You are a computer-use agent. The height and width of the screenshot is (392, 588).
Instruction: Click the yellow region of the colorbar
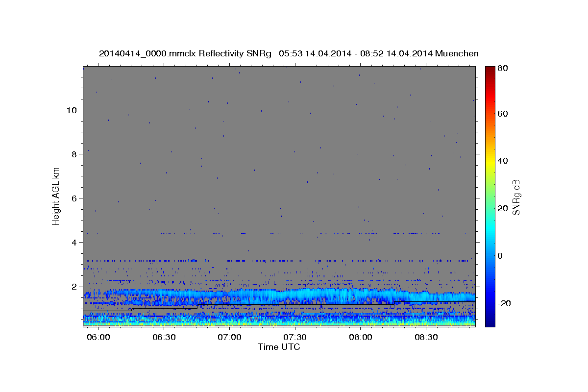coord(490,161)
